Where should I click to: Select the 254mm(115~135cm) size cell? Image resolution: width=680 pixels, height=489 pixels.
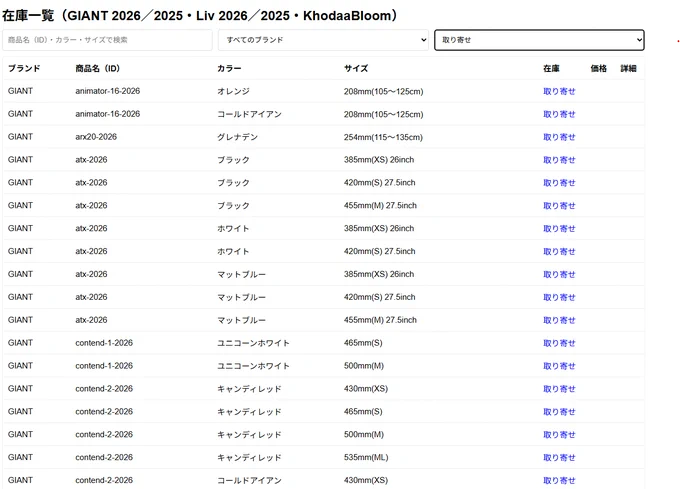(x=383, y=137)
